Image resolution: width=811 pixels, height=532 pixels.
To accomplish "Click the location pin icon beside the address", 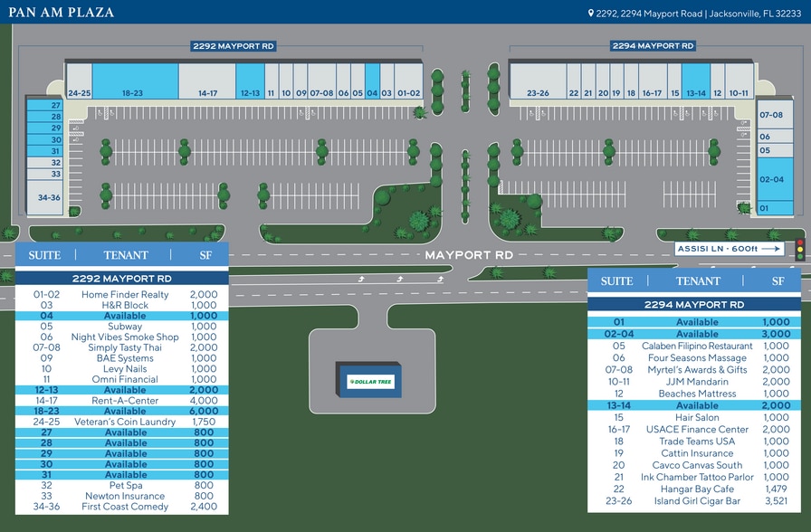I will pos(591,13).
